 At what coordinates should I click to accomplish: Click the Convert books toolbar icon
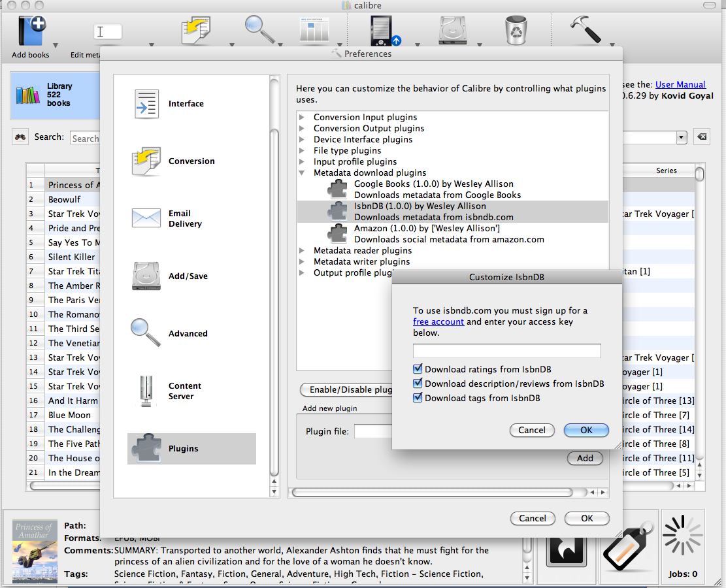tap(196, 31)
